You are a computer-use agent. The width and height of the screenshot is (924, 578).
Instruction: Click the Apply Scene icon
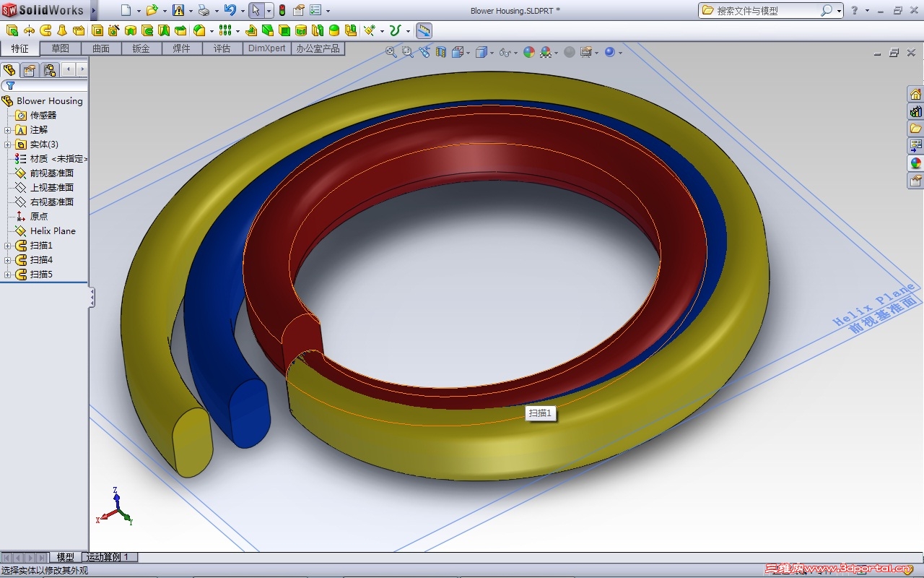[x=546, y=52]
